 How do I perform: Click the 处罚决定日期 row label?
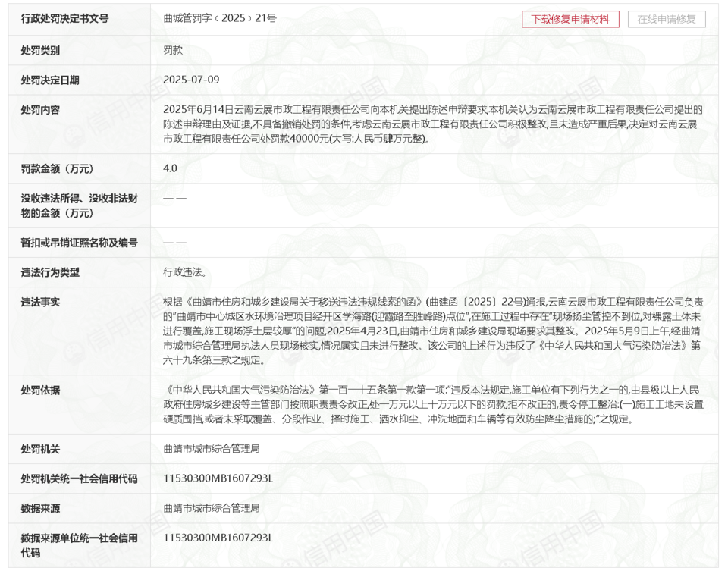pos(50,80)
